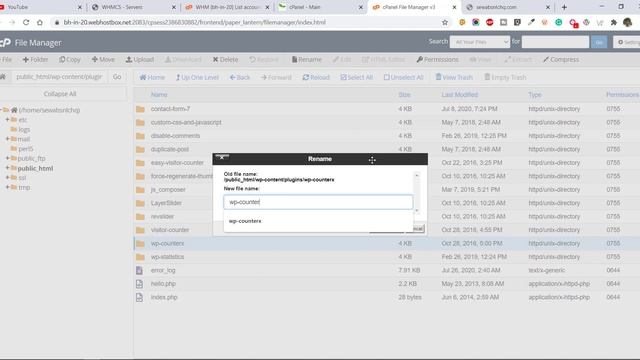This screenshot has height=360, width=640.
Task: Bookmark this page with star icon
Action: pyautogui.click(x=445, y=22)
